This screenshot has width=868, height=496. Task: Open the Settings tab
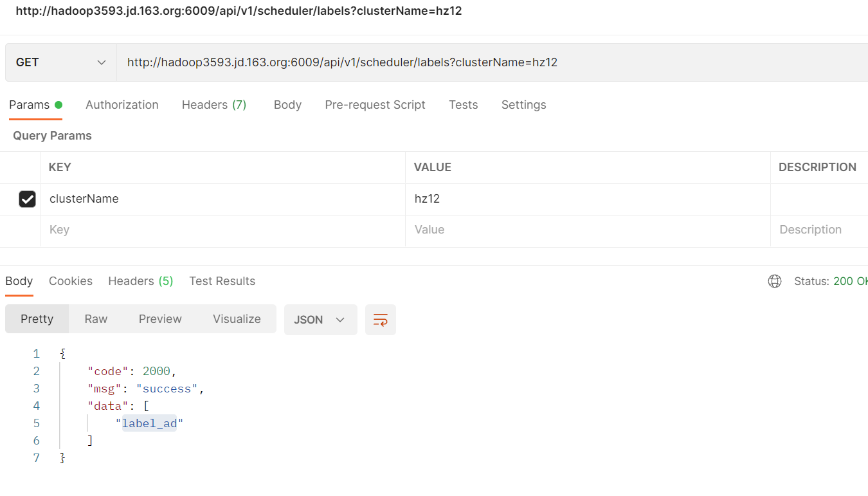pyautogui.click(x=524, y=105)
